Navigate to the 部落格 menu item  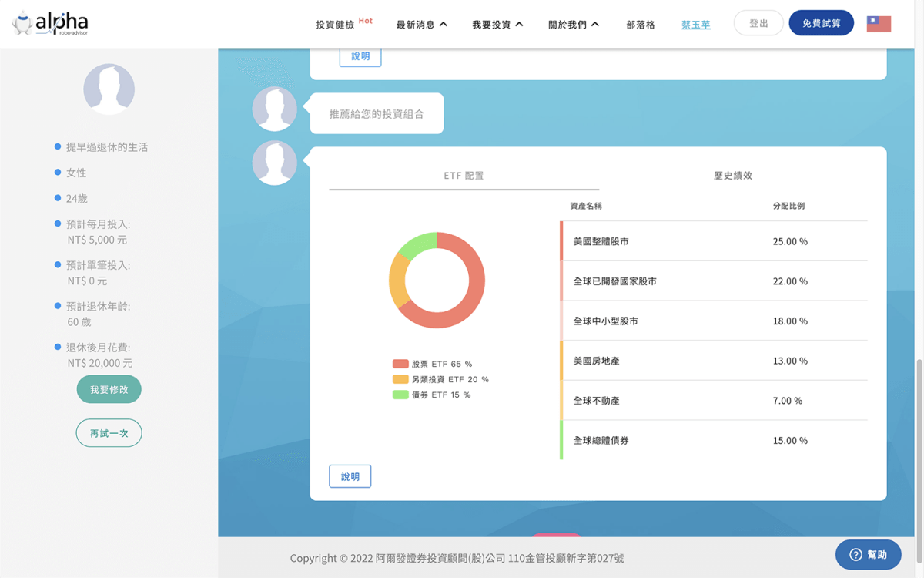[641, 25]
